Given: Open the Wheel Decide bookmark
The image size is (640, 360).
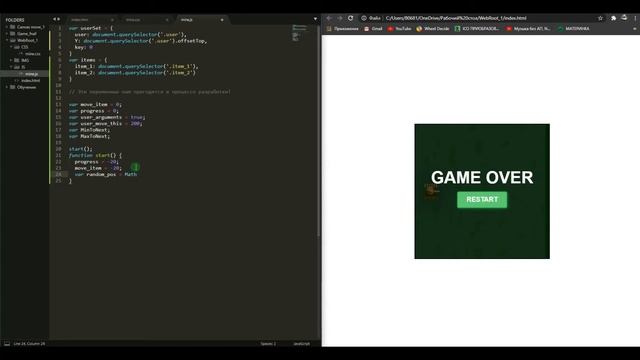Looking at the screenshot, I should (433, 29).
